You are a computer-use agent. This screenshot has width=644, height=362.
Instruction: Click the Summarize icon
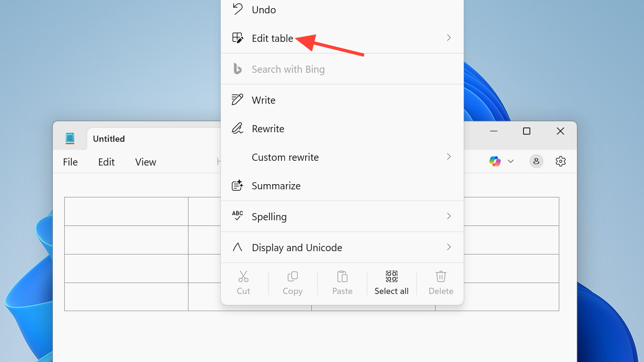(x=237, y=186)
